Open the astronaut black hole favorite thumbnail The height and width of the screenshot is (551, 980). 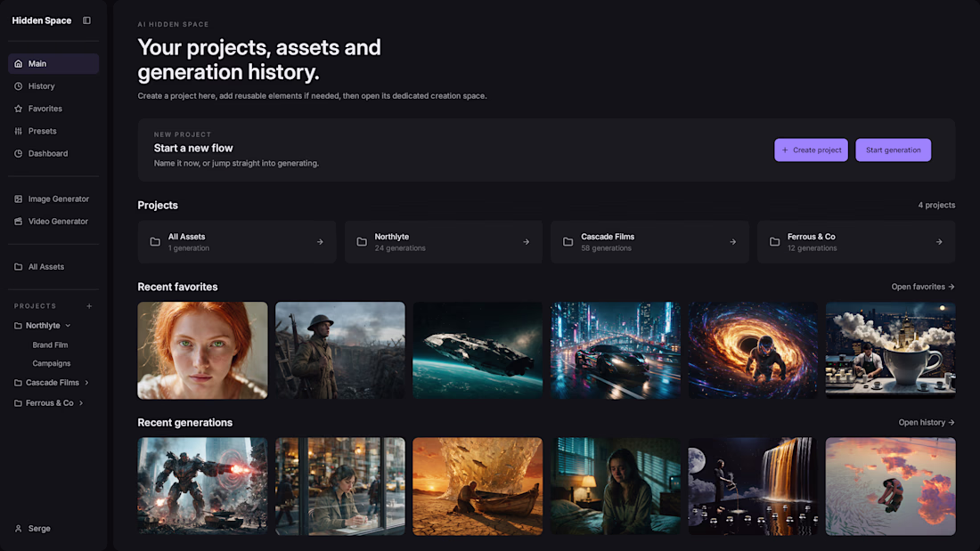click(753, 351)
